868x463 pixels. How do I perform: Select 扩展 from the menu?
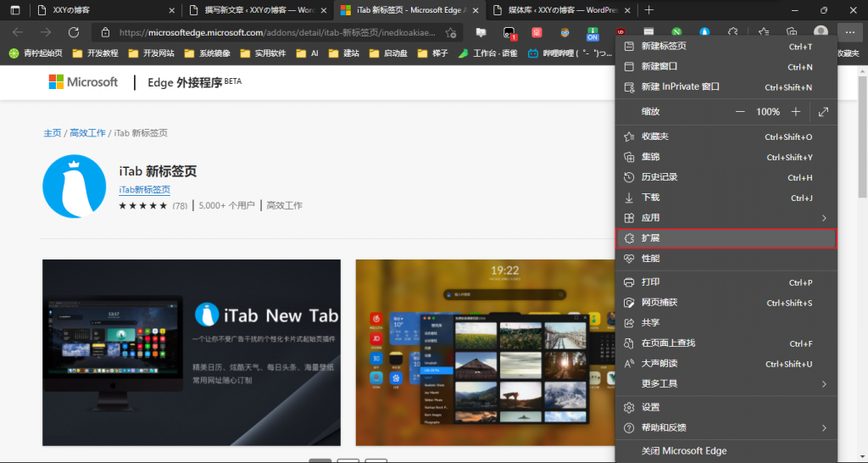tap(726, 238)
